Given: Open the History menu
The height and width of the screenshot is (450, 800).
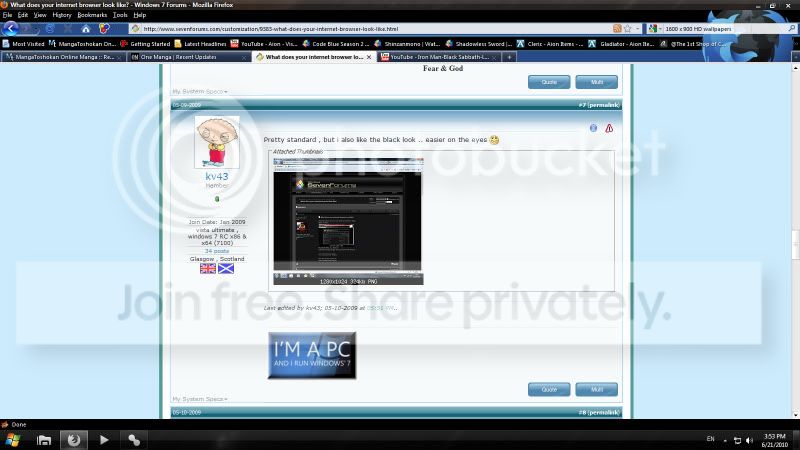Looking at the screenshot, I should pos(62,15).
